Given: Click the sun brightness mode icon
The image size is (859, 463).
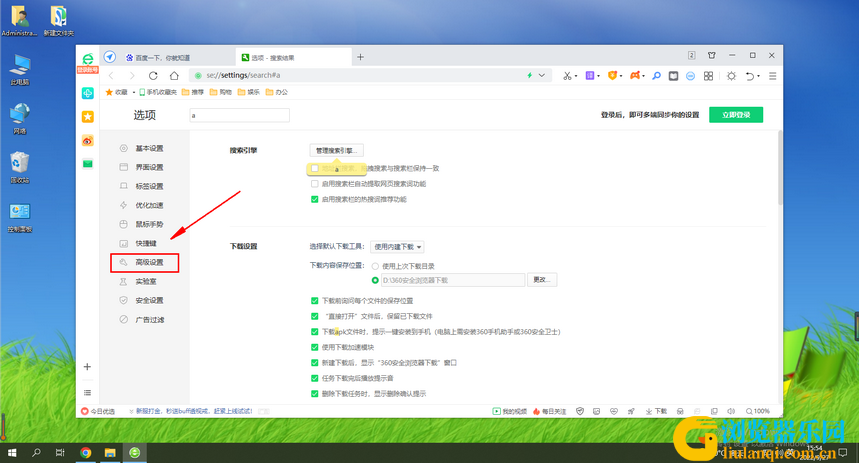Looking at the screenshot, I should click(x=731, y=76).
